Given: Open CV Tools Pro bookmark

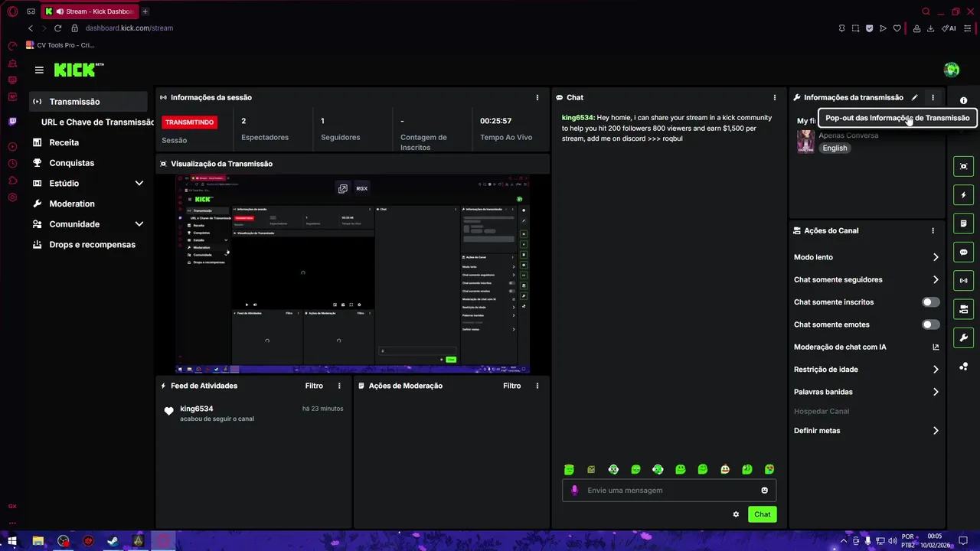Looking at the screenshot, I should [60, 45].
